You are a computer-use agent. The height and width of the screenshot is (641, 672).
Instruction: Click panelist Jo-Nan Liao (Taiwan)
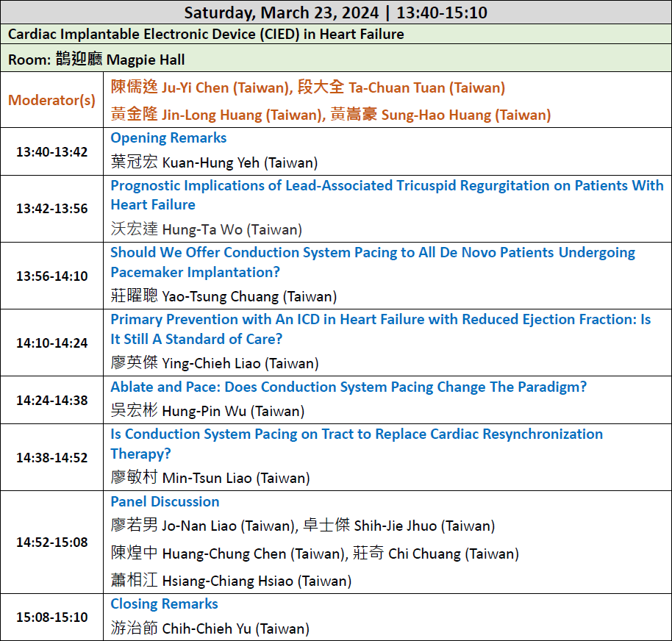pos(203,526)
